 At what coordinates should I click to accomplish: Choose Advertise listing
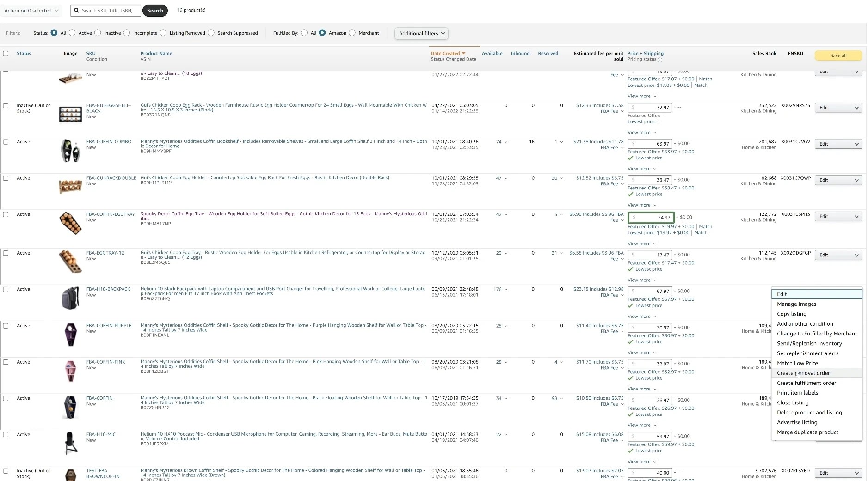[x=817, y=422]
